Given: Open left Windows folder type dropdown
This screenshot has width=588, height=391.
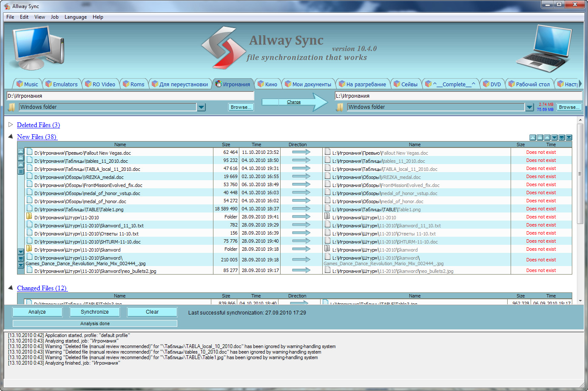Looking at the screenshot, I should [x=202, y=107].
